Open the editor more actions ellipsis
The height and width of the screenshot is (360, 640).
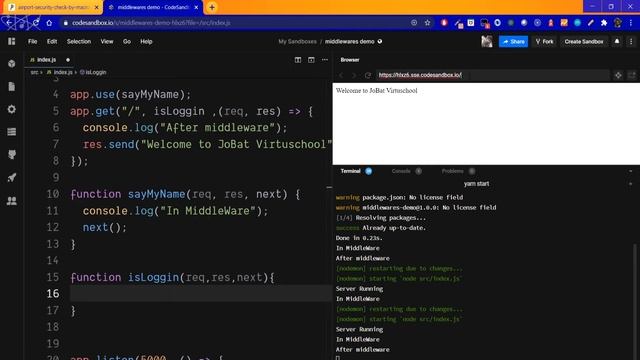tap(324, 60)
